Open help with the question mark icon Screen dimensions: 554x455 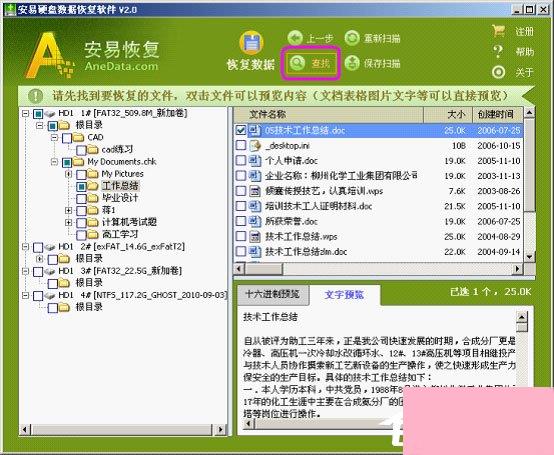pyautogui.click(x=498, y=52)
